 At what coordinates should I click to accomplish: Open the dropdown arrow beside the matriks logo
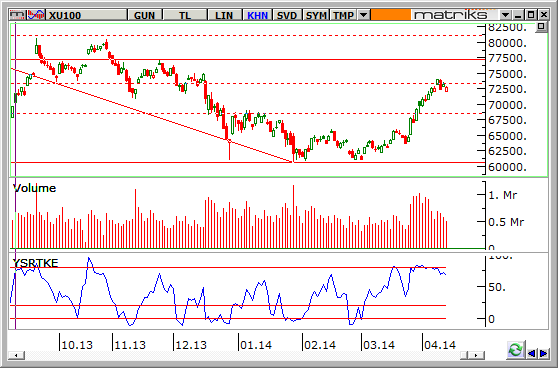click(x=505, y=15)
